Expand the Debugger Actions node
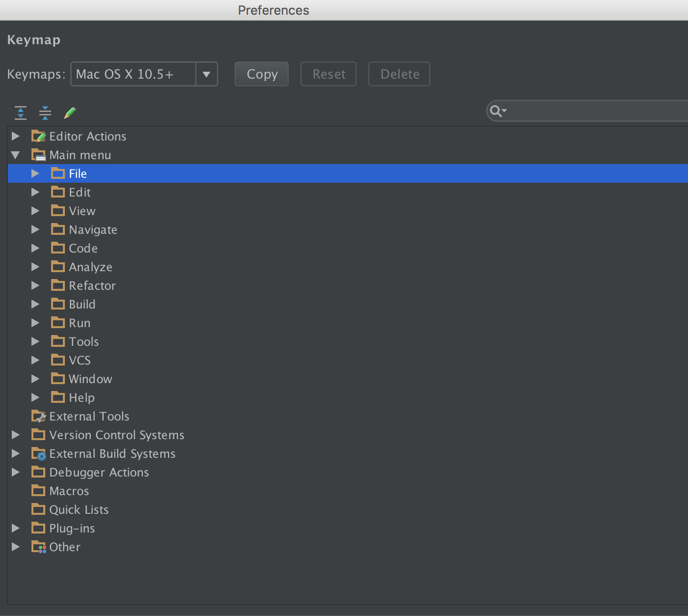Screen dimensions: 688x616 16,472
